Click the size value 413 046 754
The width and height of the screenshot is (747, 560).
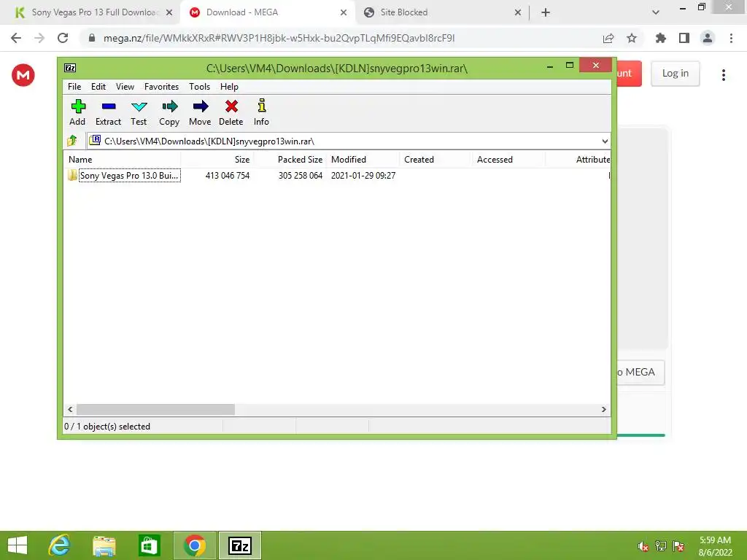(228, 175)
